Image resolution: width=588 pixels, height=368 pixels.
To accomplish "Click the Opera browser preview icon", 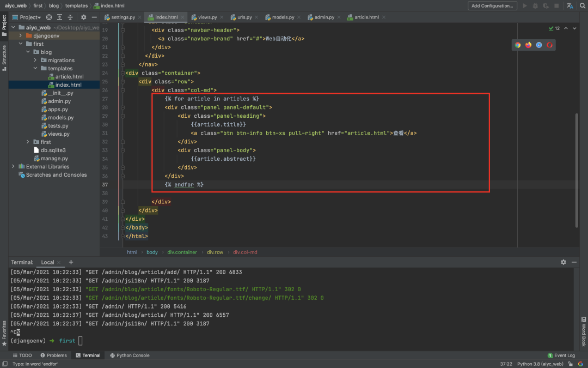I will pos(549,45).
